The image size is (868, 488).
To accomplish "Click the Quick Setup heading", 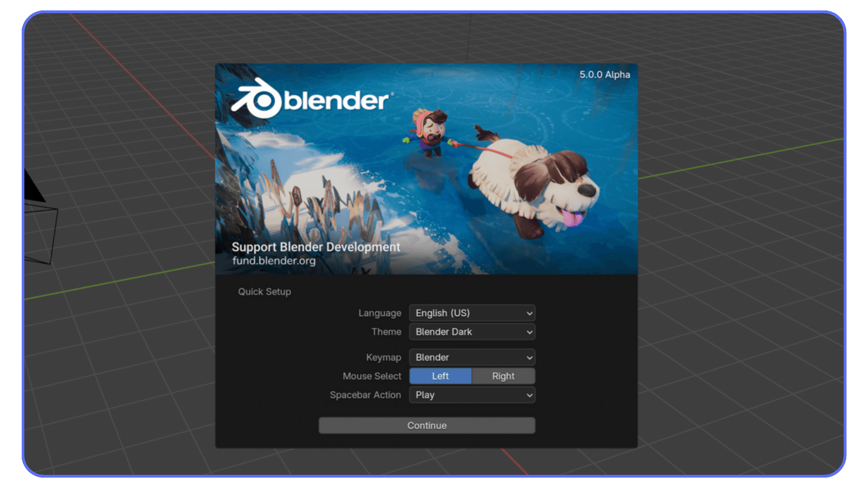I will tap(264, 291).
